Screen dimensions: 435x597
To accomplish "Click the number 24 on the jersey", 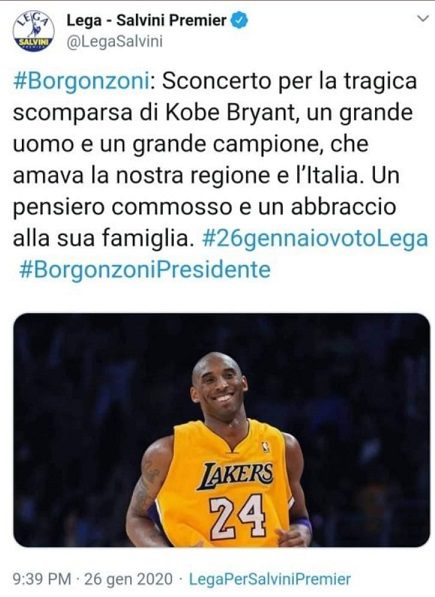I will (238, 516).
